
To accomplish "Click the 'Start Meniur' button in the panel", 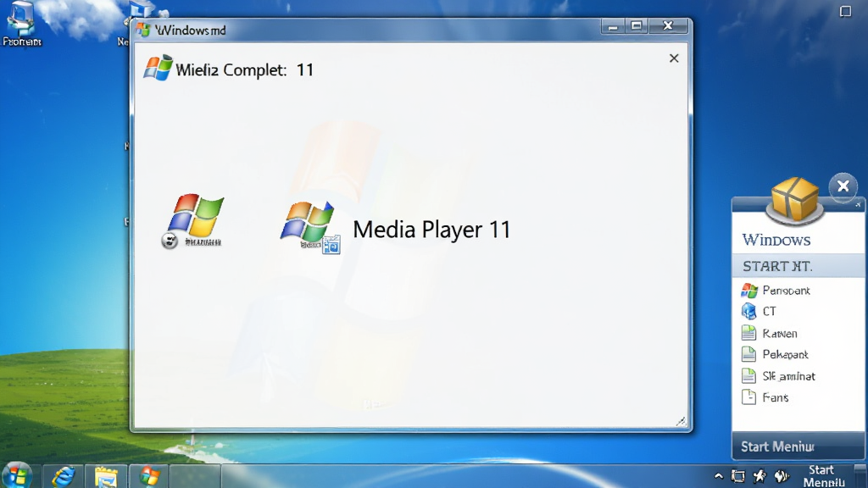I will coord(798,446).
